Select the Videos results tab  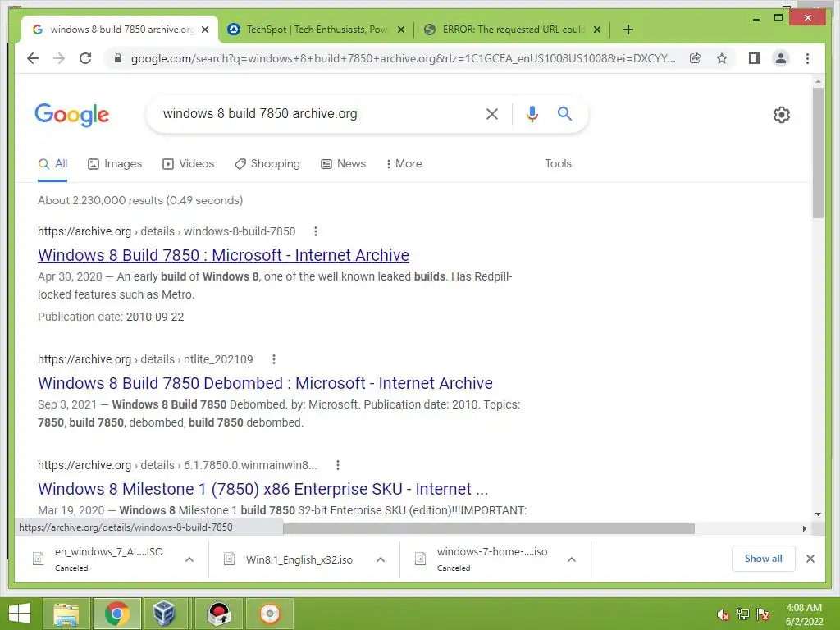(x=188, y=164)
